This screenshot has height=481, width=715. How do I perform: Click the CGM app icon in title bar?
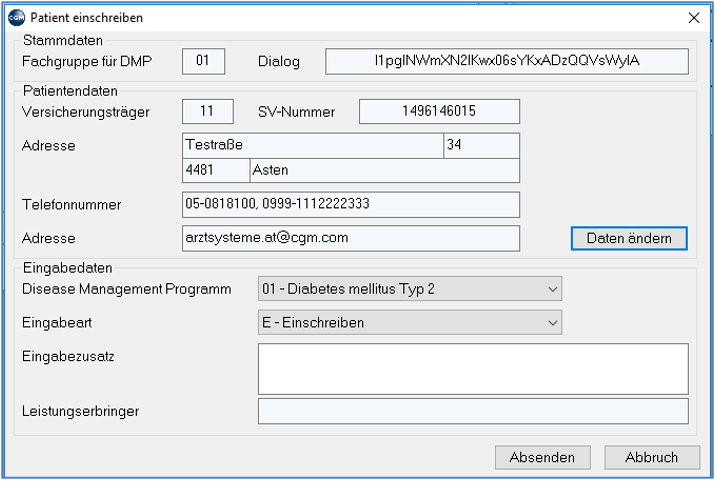(x=17, y=18)
